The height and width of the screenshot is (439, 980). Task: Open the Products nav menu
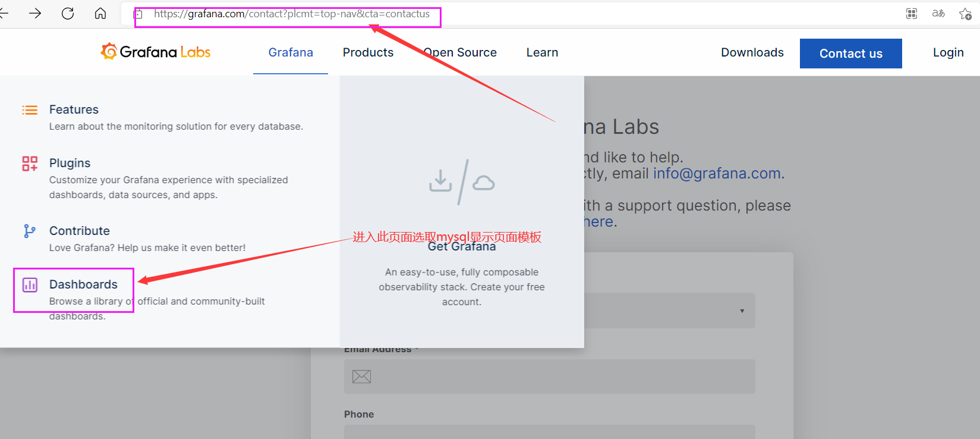(x=368, y=52)
